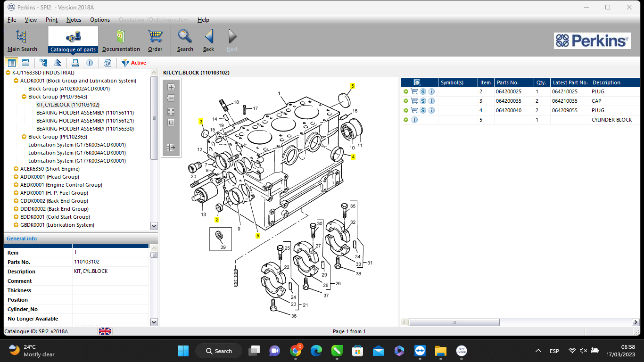Open the Options menu
This screenshot has width=644, height=362.
(99, 20)
